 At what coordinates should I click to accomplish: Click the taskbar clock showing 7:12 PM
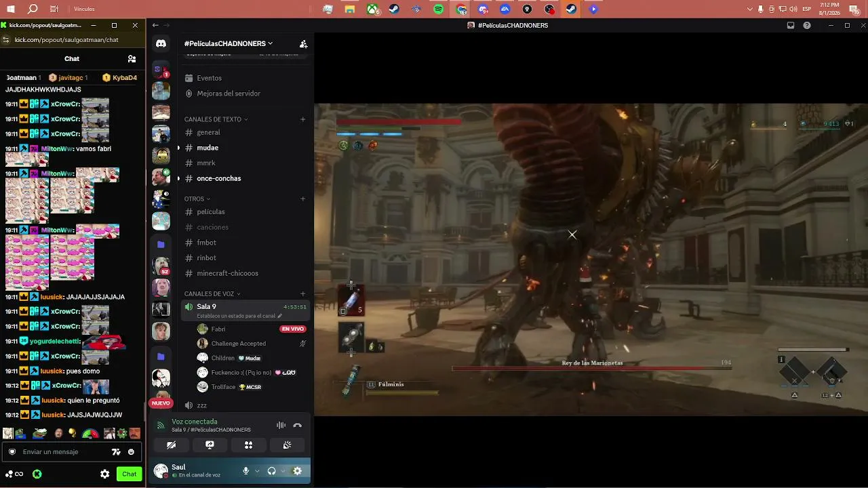(x=830, y=9)
